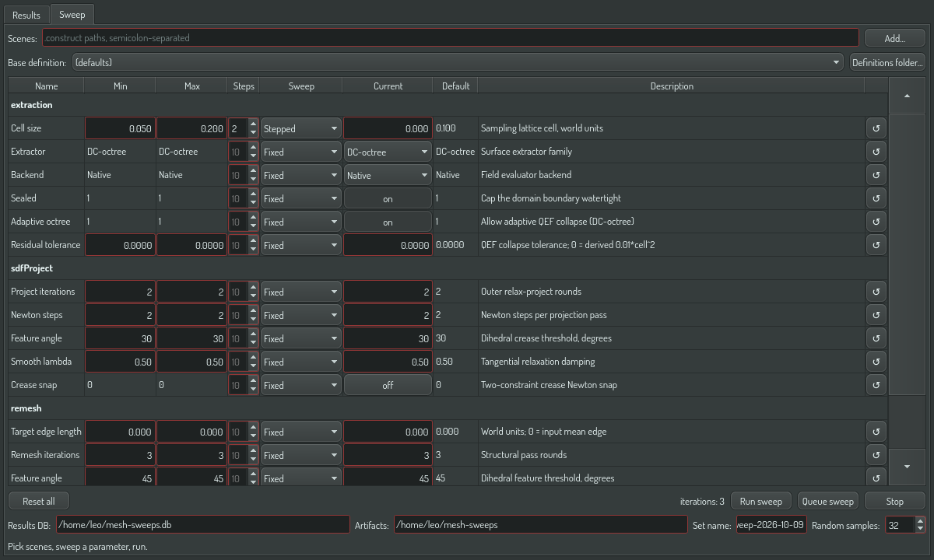Image resolution: width=934 pixels, height=560 pixels.
Task: Open Smooth lambda sweep mode dropdown
Action: 301,362
